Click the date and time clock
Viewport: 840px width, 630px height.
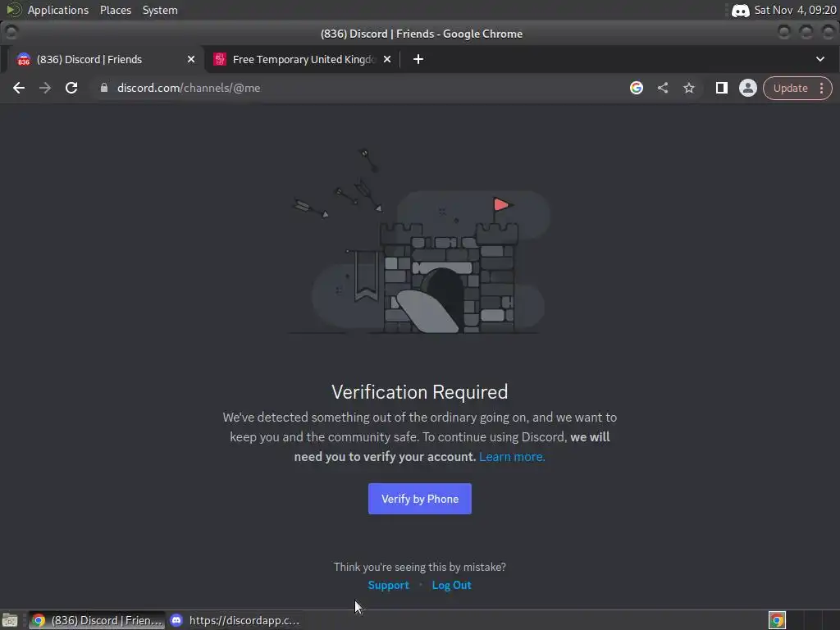pyautogui.click(x=795, y=10)
